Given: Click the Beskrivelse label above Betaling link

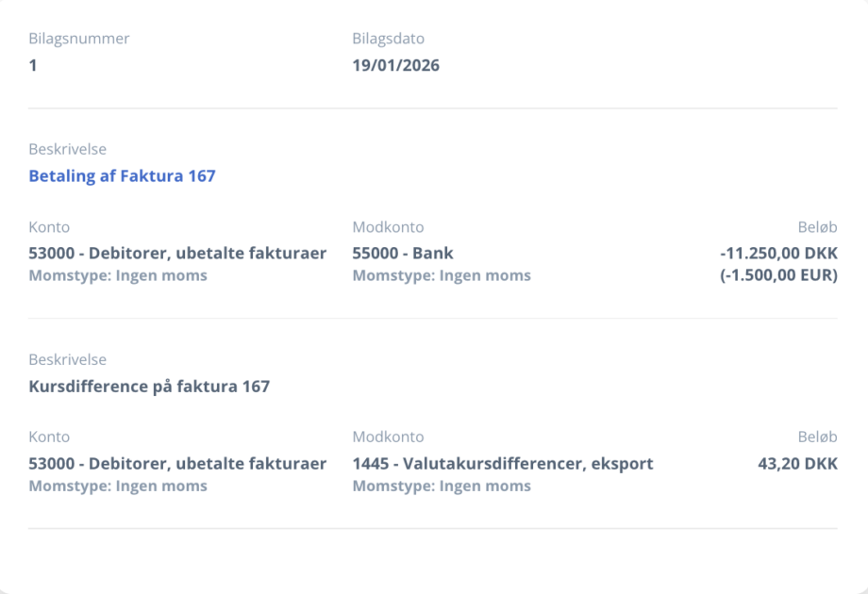Looking at the screenshot, I should pyautogui.click(x=67, y=150).
